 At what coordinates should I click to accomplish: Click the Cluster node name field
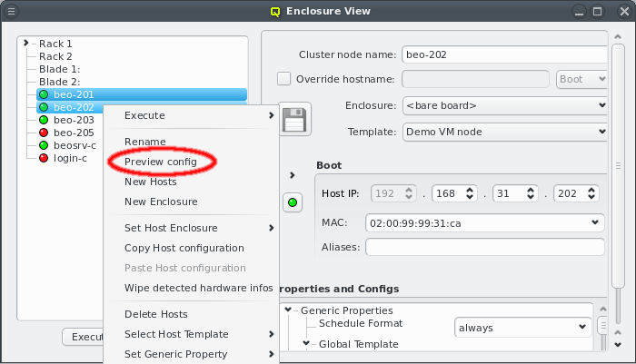[503, 54]
